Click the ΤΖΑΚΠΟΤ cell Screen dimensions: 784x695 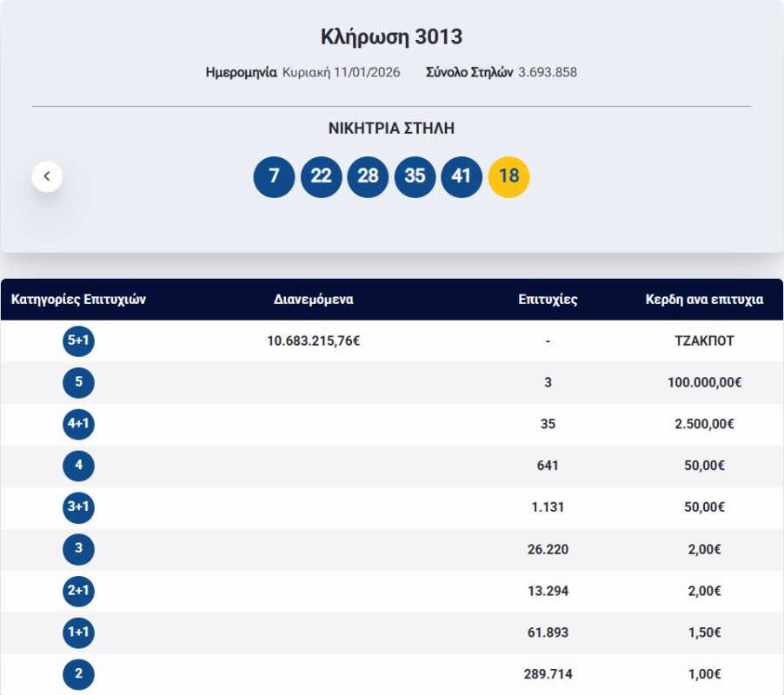click(704, 341)
